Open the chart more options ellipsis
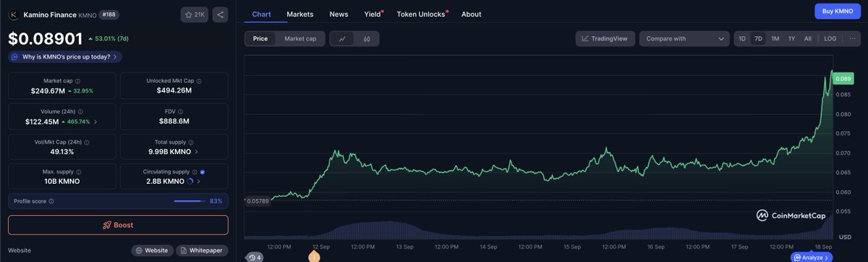Viewport: 868px width, 262px height. point(852,38)
